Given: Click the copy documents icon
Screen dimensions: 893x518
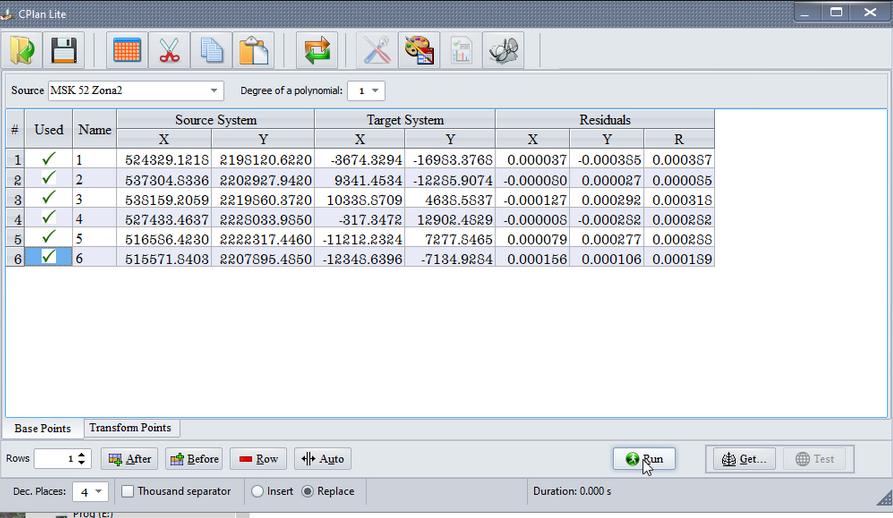Looking at the screenshot, I should 211,51.
